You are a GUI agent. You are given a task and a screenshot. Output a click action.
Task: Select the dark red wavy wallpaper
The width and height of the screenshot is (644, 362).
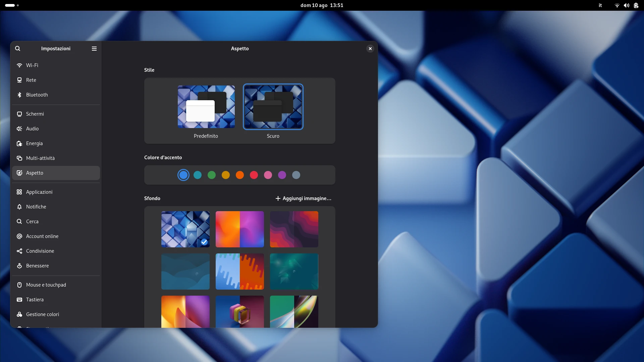[x=294, y=229]
